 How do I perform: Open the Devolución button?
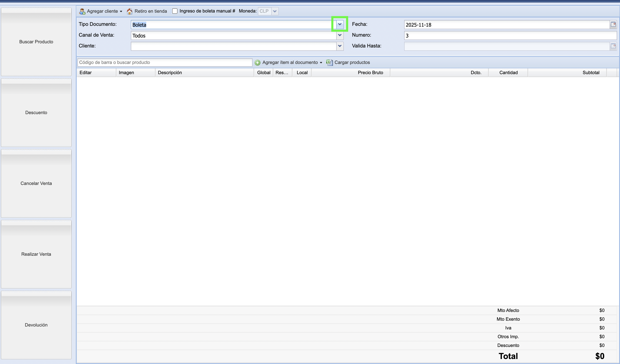[36, 325]
